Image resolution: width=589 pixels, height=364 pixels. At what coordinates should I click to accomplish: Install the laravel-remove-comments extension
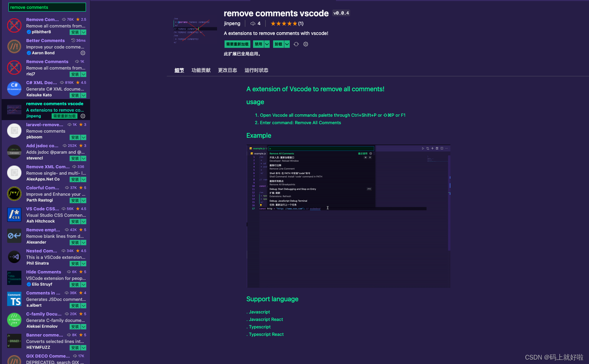coord(75,137)
